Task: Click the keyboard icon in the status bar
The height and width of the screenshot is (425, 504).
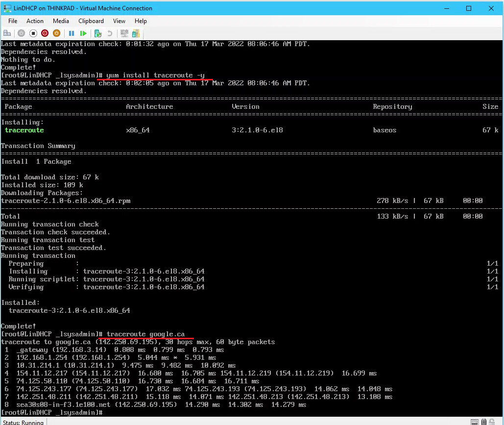Action: [x=474, y=422]
